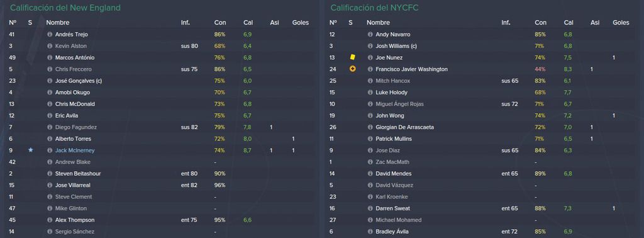The image size is (644, 238).
Task: Click Calificación del NYCFC heading
Action: (x=375, y=8)
